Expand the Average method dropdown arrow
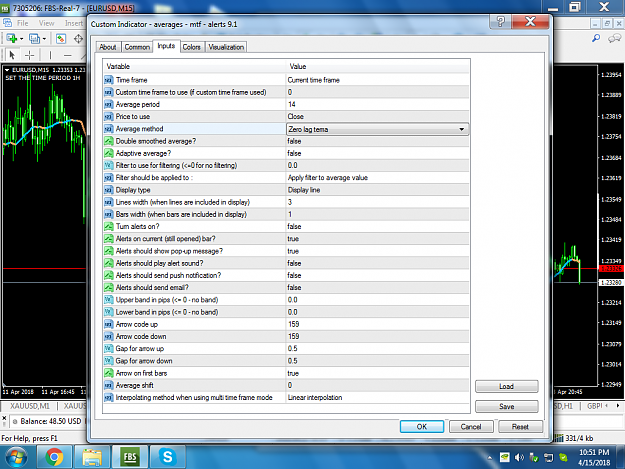Screen dimensions: 625x469 (462, 129)
